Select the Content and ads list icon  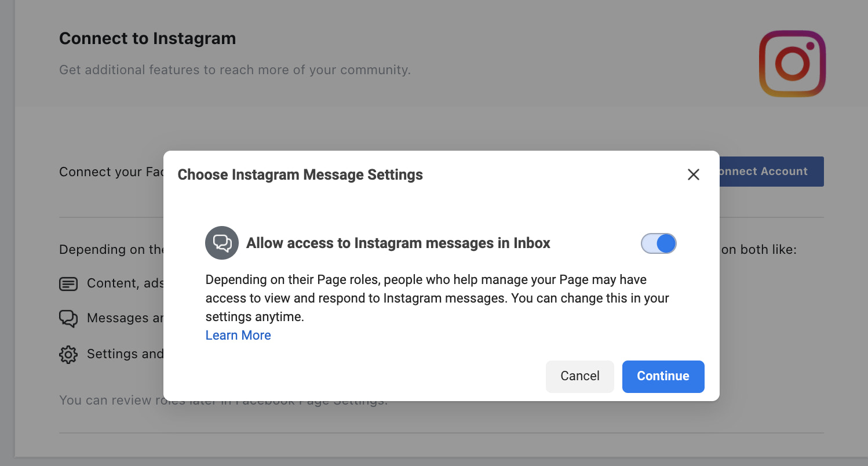[68, 283]
